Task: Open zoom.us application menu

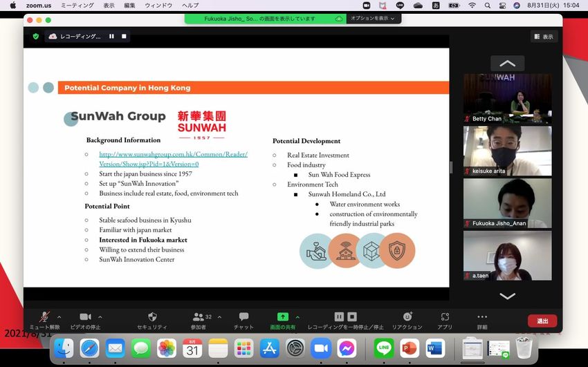Action: point(39,6)
